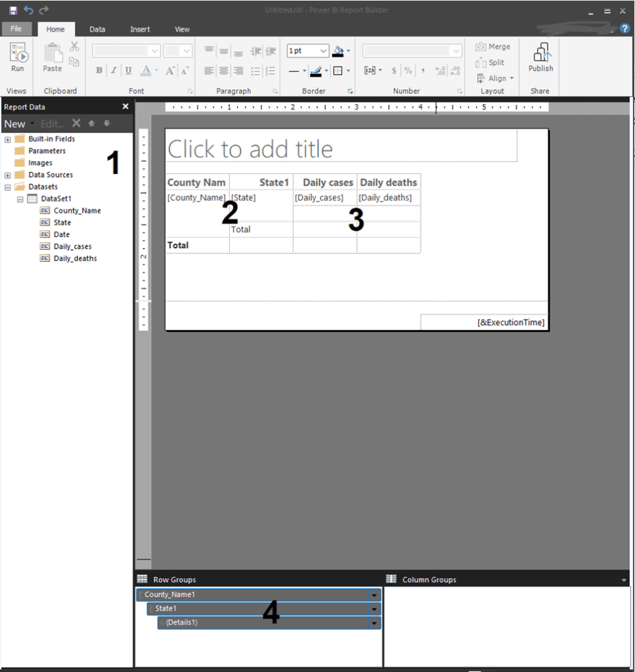Click the Cut scissors icon
Viewport: 635px width, 672px height.
click(x=74, y=47)
